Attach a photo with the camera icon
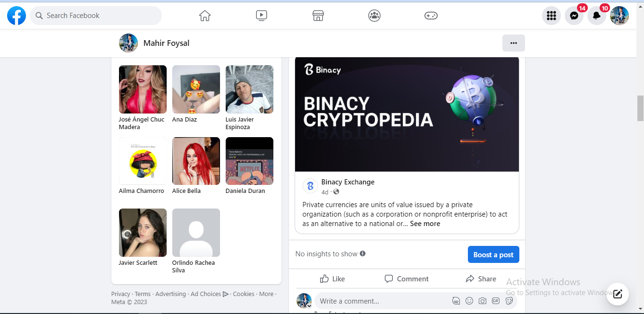Image resolution: width=644 pixels, height=314 pixels. point(483,301)
